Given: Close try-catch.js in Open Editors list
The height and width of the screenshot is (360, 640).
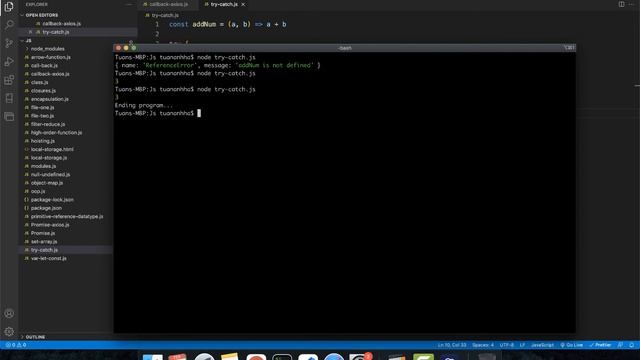Looking at the screenshot, I should click(31, 32).
